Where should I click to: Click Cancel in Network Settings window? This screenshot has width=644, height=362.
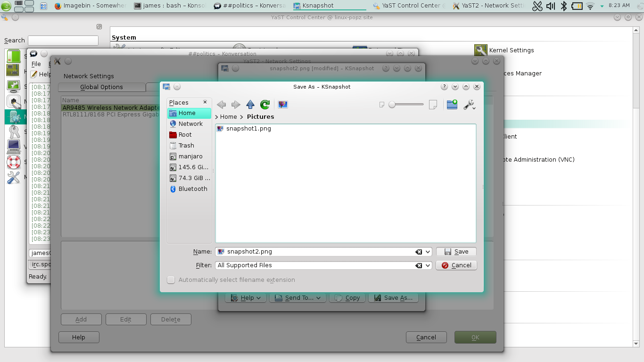(x=426, y=337)
